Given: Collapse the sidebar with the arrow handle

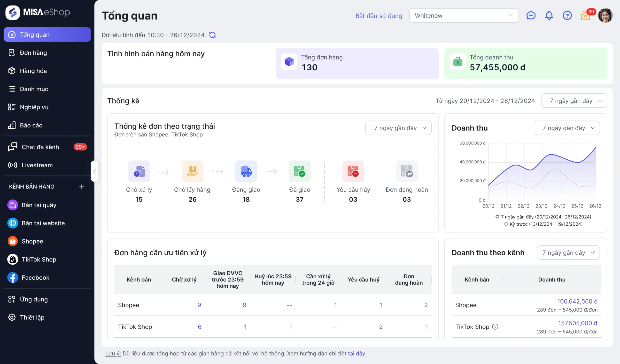Looking at the screenshot, I should [x=94, y=171].
